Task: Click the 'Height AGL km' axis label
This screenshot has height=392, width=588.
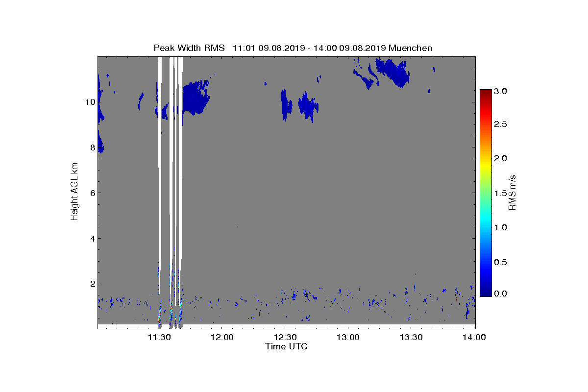Action: pyautogui.click(x=74, y=192)
